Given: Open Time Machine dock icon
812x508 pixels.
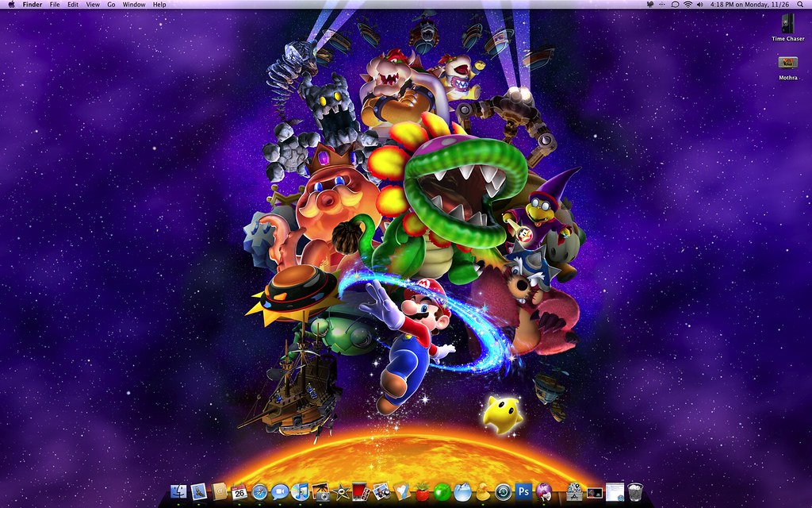Looking at the screenshot, I should (502, 492).
